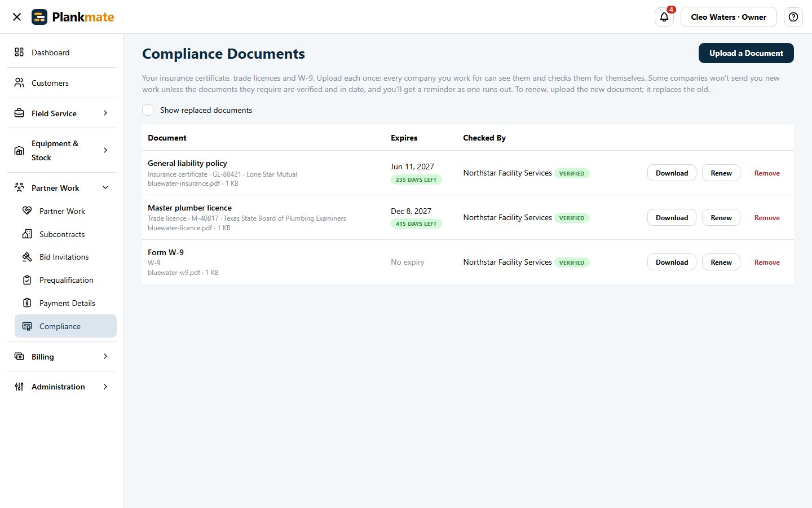The width and height of the screenshot is (812, 508).
Task: Click the Administration sliders icon
Action: [19, 387]
